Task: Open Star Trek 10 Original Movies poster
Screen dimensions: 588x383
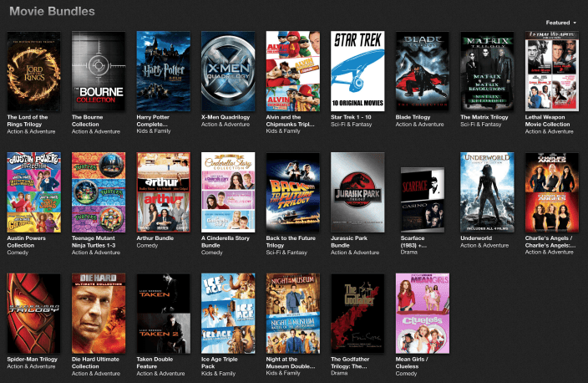Action: pos(357,71)
